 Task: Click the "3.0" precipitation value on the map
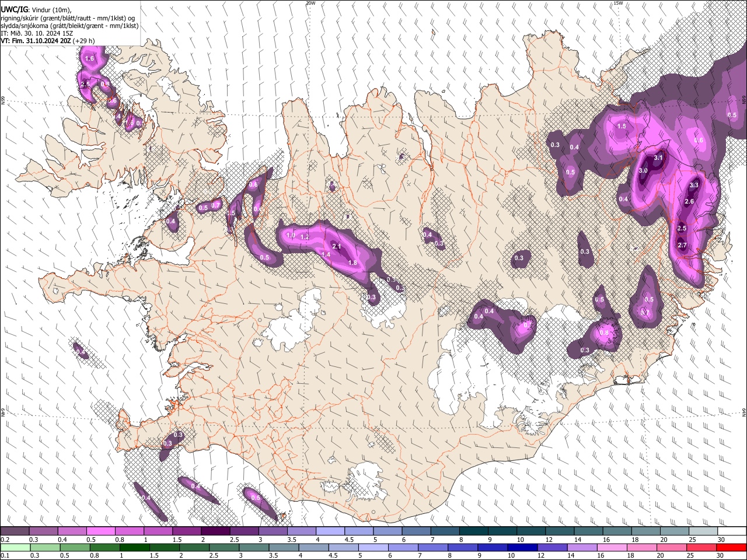[x=643, y=170]
